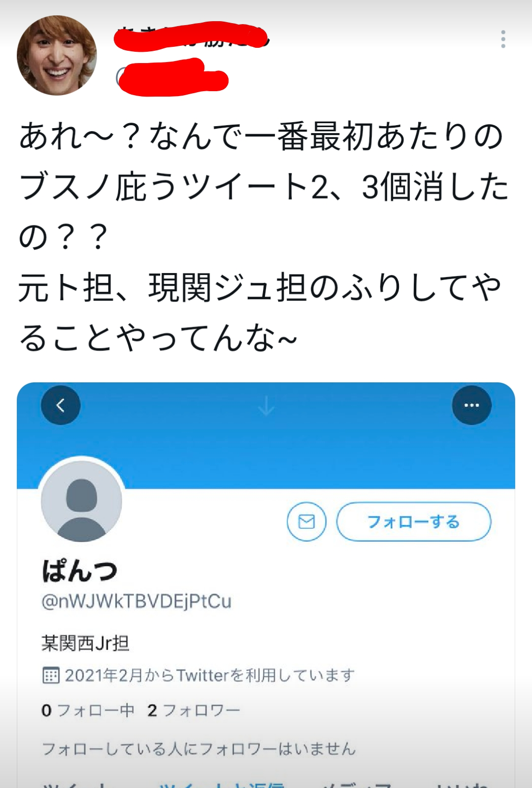Image resolution: width=532 pixels, height=788 pixels.
Task: Click the calendar icon beside the join date
Action: [51, 675]
